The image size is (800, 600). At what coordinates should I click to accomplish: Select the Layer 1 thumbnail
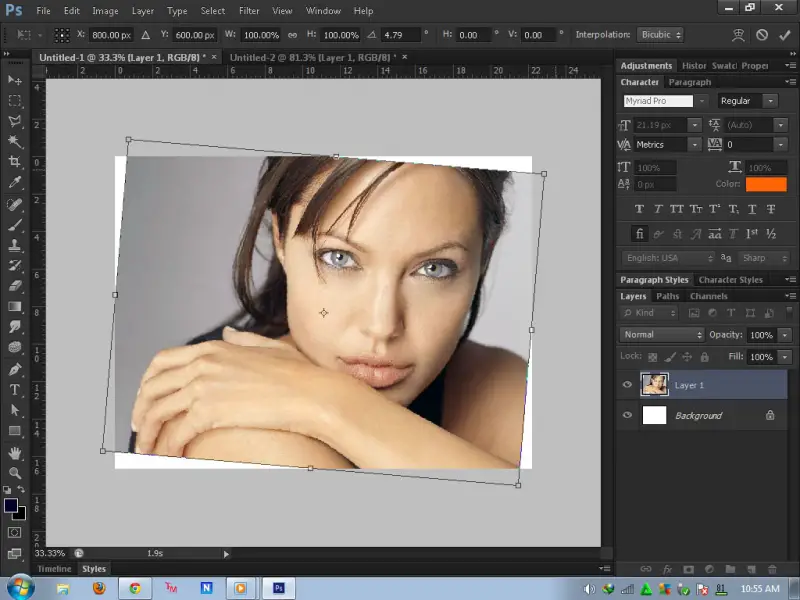tap(654, 385)
